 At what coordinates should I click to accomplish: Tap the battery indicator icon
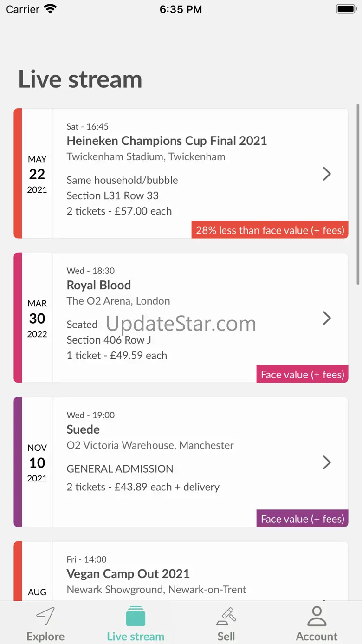coord(346,9)
